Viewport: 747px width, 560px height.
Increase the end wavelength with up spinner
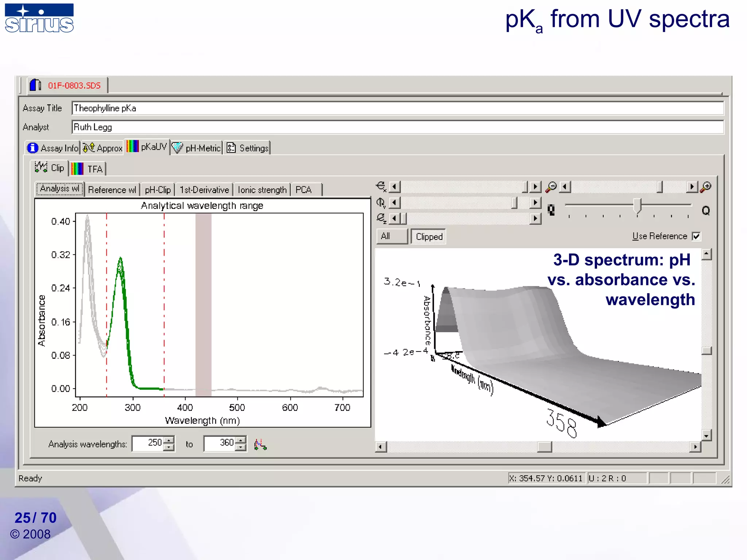pyautogui.click(x=240, y=440)
